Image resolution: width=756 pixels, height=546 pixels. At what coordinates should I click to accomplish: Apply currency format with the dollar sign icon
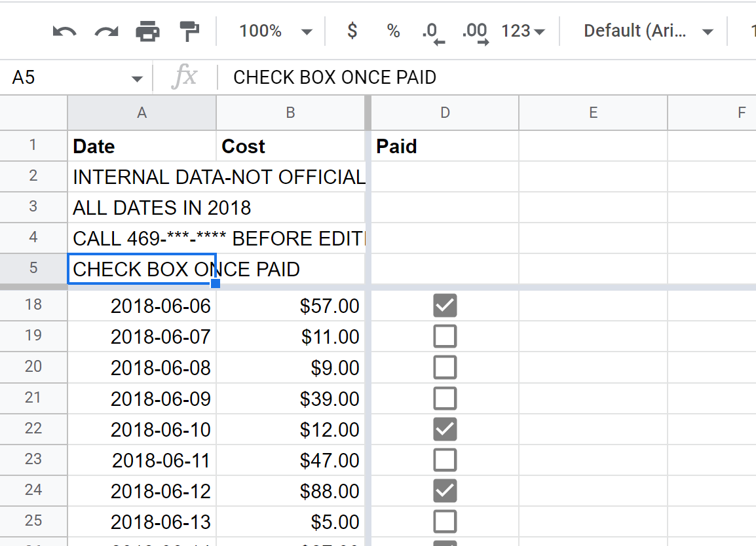(x=351, y=30)
